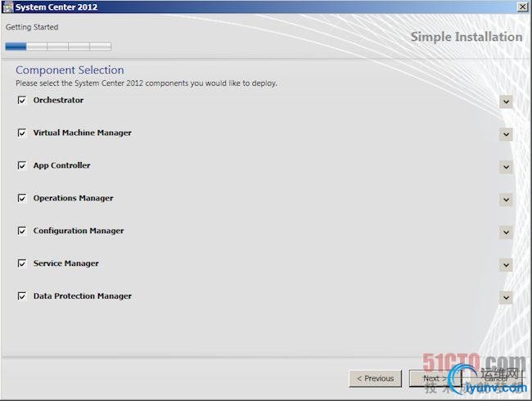
Task: Toggle the Virtual Machine Manager checkbox
Action: [x=22, y=133]
